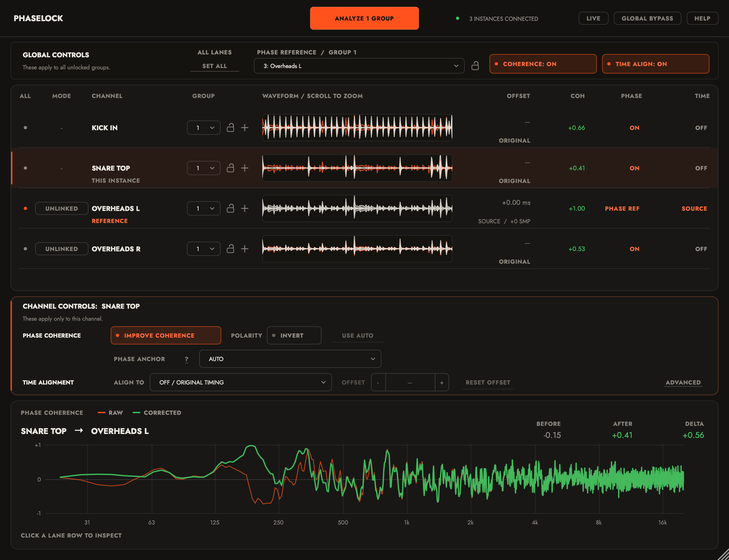Click the Delta value +0.56

pos(693,435)
